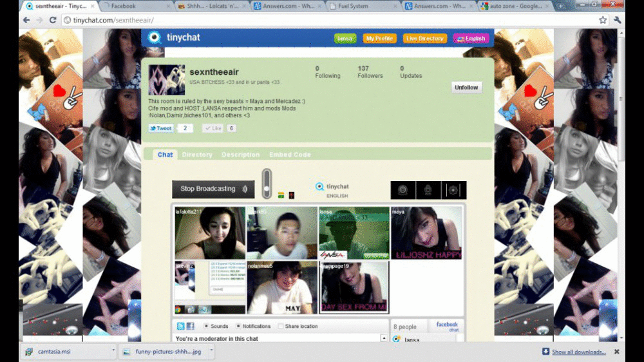
Task: Expand funny-pictures jpg download options arrow
Action: (211, 352)
